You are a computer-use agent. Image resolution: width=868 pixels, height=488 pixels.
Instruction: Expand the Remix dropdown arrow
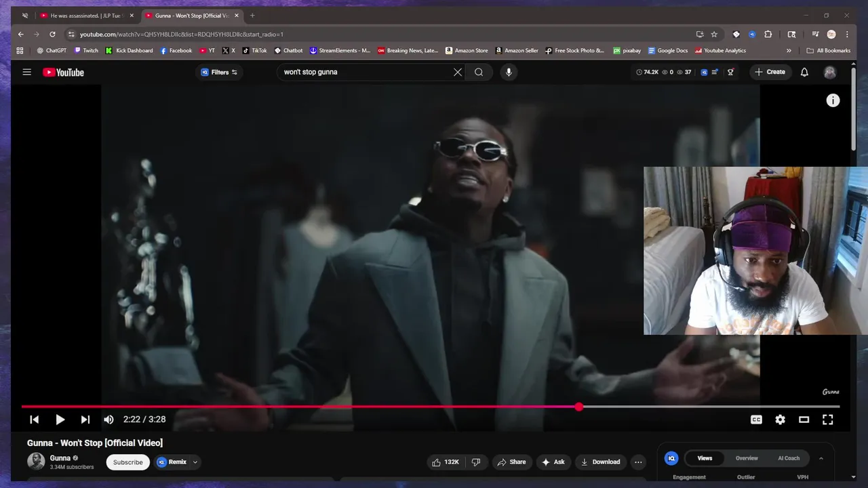[195, 462]
